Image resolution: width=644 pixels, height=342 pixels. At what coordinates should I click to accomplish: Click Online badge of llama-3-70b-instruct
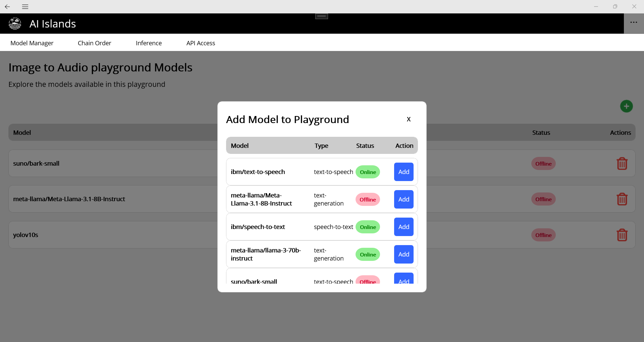click(368, 254)
